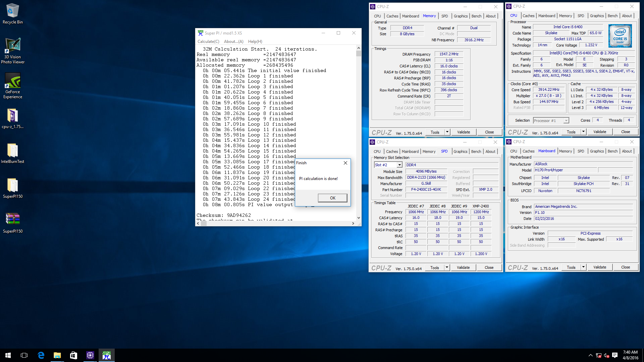Click the Model H170 Pro4/Hyper field
This screenshot has width=644, height=362.
565,170
